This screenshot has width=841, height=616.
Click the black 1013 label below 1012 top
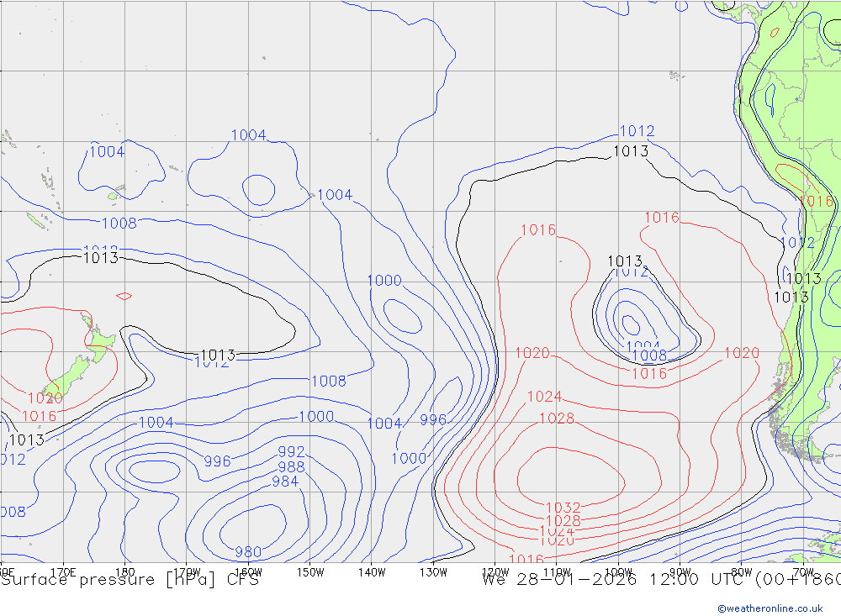coord(631,151)
